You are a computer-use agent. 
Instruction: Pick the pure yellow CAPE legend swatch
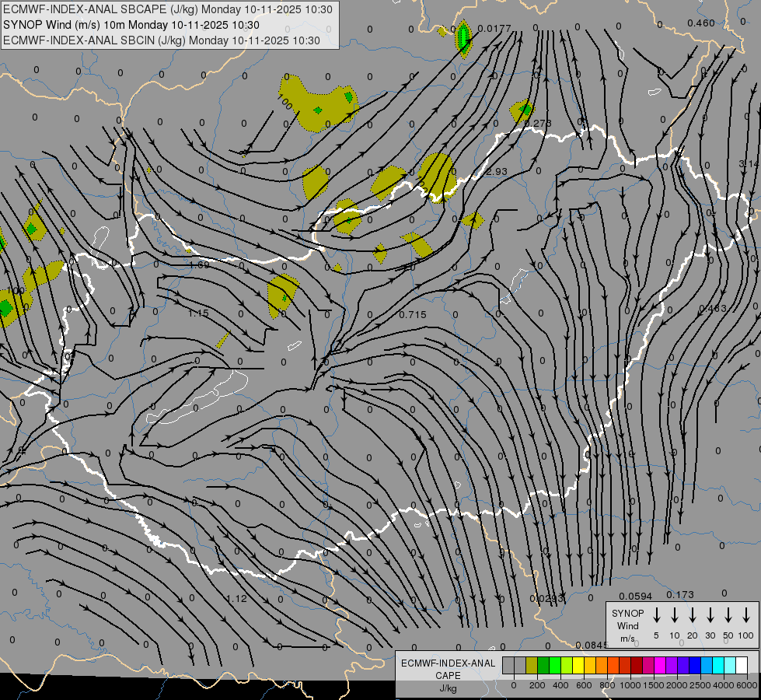pyautogui.click(x=578, y=665)
